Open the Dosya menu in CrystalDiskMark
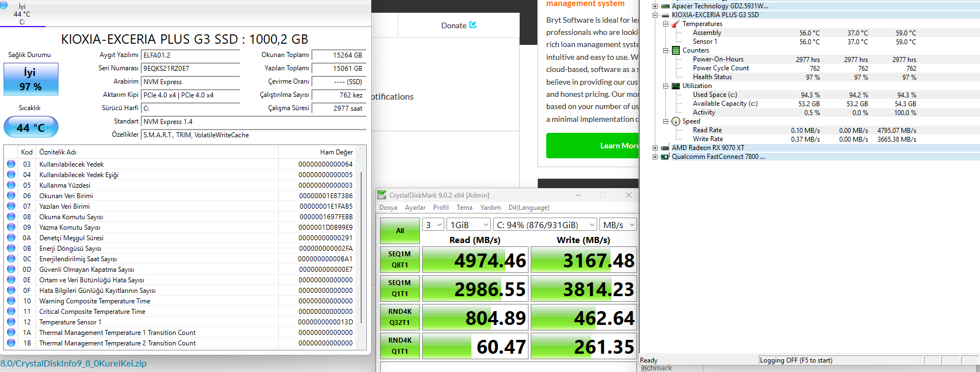The width and height of the screenshot is (980, 372). [x=388, y=208]
